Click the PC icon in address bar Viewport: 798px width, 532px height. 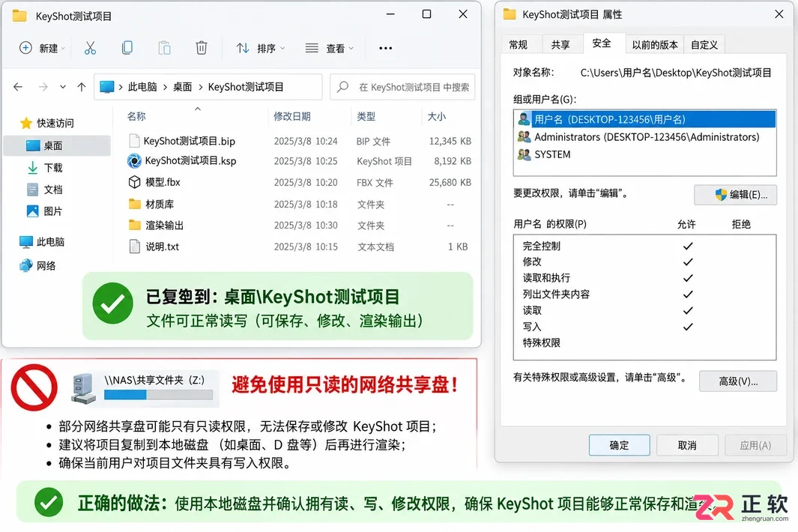click(107, 87)
